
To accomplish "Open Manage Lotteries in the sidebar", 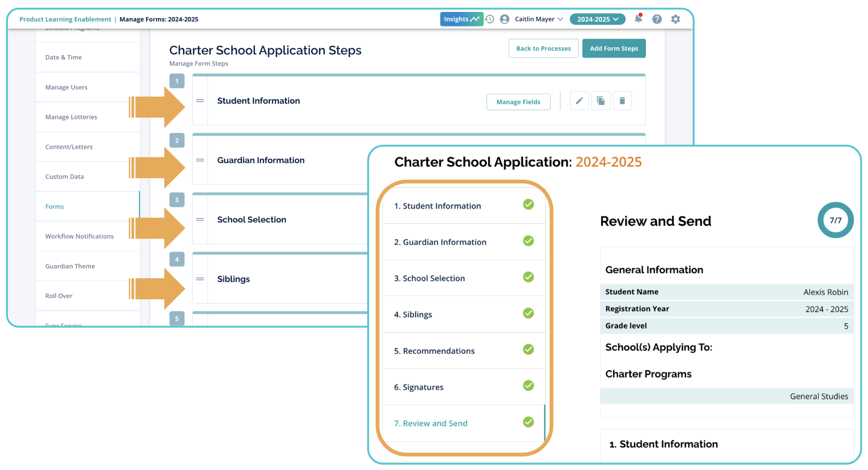I will coord(71,117).
